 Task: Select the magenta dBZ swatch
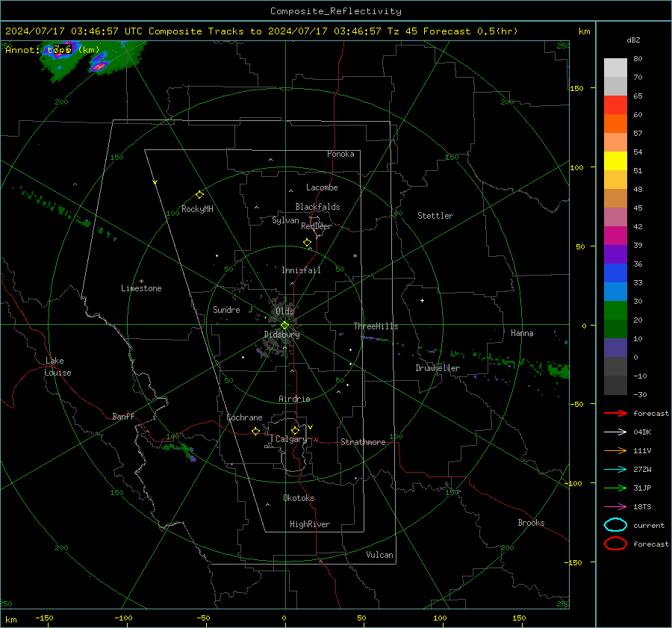(615, 236)
